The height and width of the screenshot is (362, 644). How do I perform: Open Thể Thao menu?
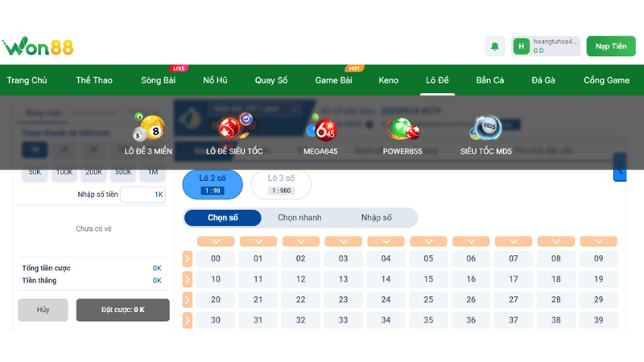click(94, 80)
